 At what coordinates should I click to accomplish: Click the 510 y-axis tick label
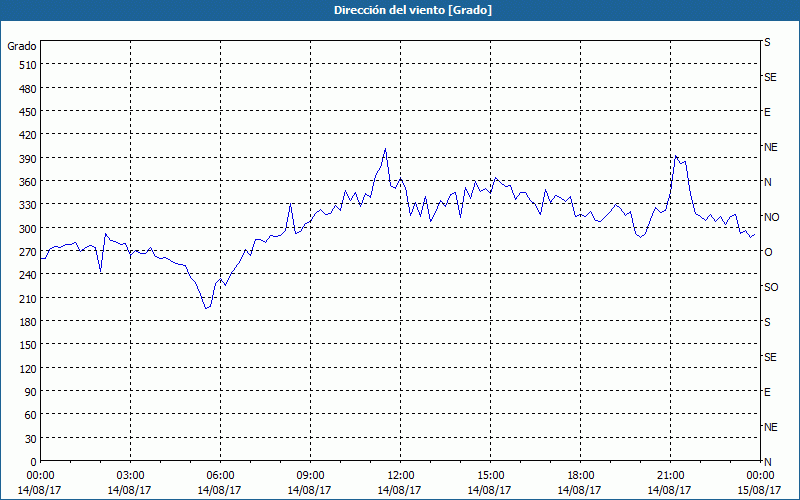[29, 65]
